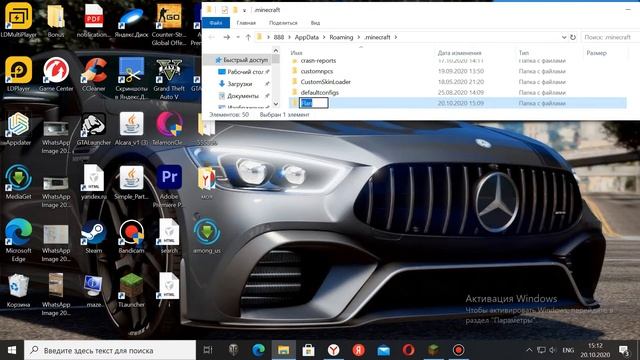The image size is (640, 360).
Task: Open TelamonCleaner desktop shortcut
Action: coord(169,129)
